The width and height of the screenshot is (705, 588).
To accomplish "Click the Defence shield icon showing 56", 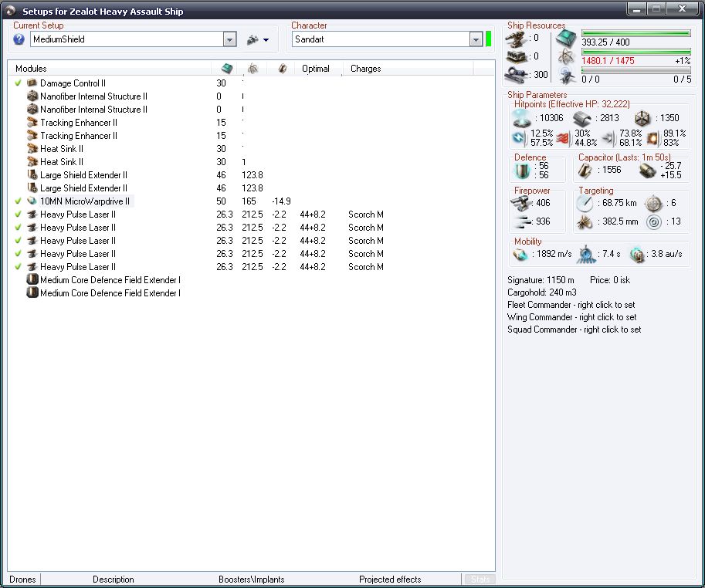I will [x=522, y=171].
